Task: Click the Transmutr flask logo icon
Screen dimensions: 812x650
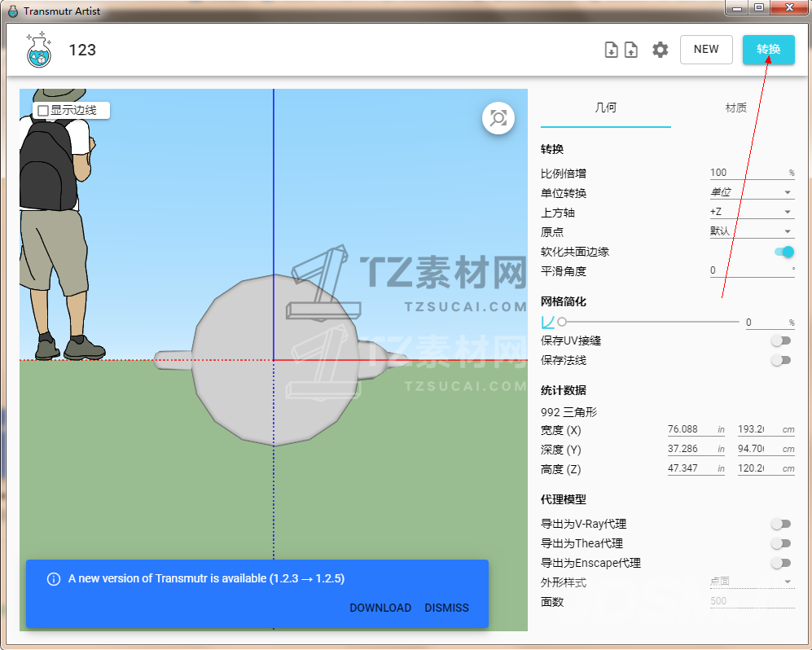Action: coord(39,51)
